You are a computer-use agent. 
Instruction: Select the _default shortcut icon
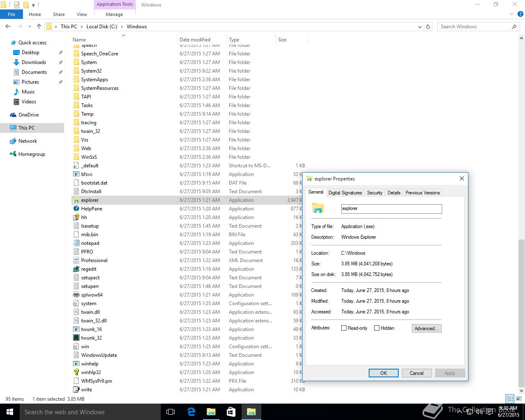click(76, 166)
